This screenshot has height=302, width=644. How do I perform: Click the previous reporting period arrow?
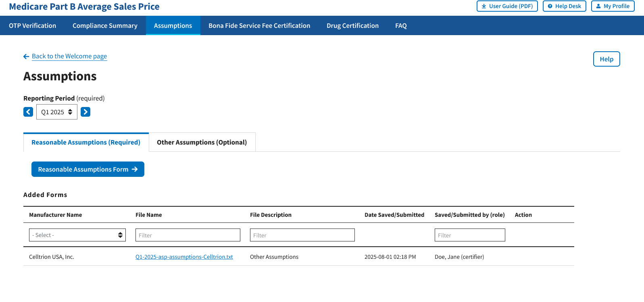(28, 112)
